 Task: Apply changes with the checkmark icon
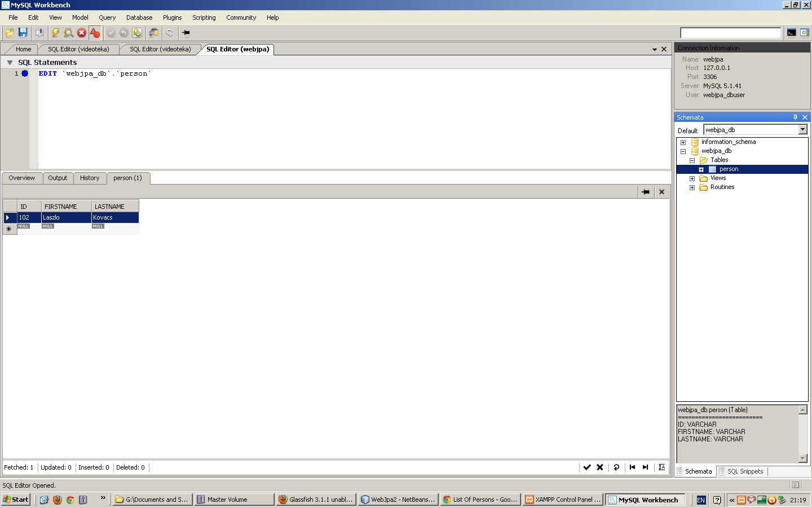tap(587, 467)
